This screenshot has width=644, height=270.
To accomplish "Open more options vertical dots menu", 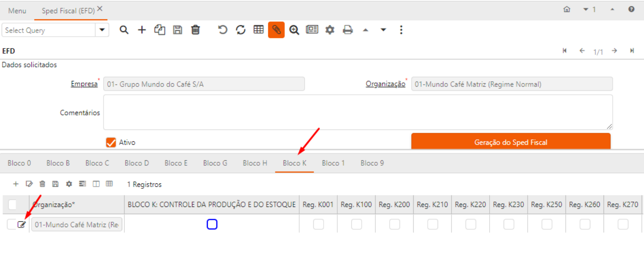I will (401, 30).
